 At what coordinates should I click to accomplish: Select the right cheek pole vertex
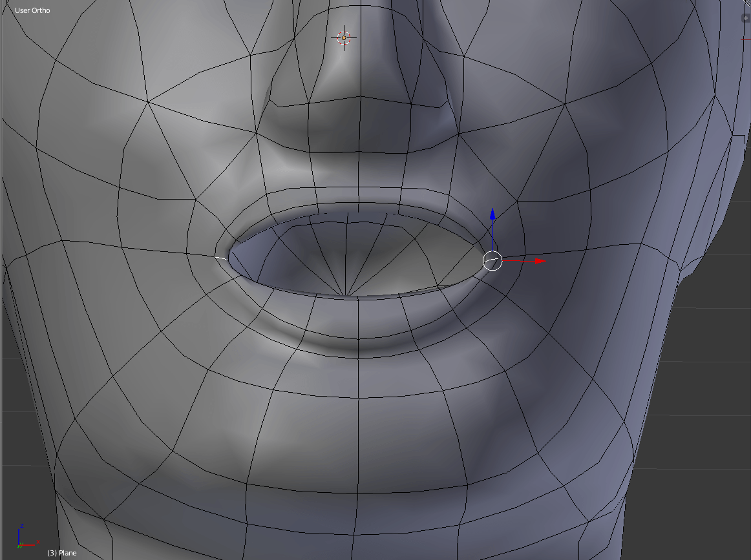(x=566, y=103)
